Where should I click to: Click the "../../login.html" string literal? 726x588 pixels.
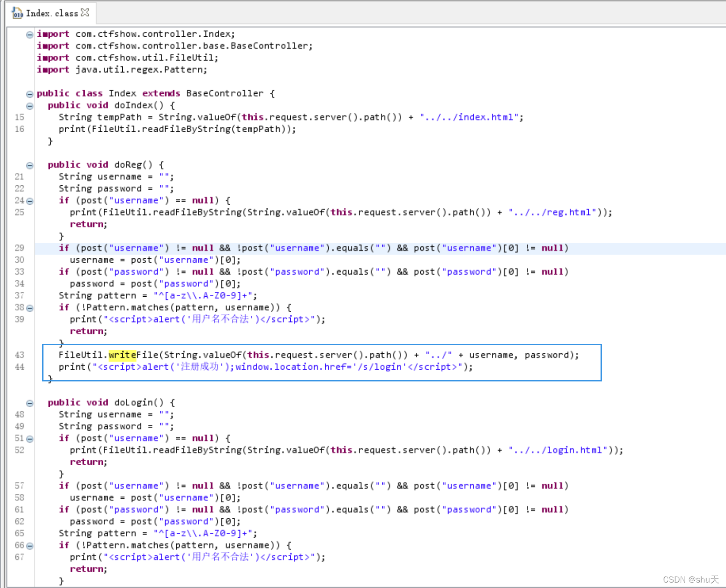558,450
